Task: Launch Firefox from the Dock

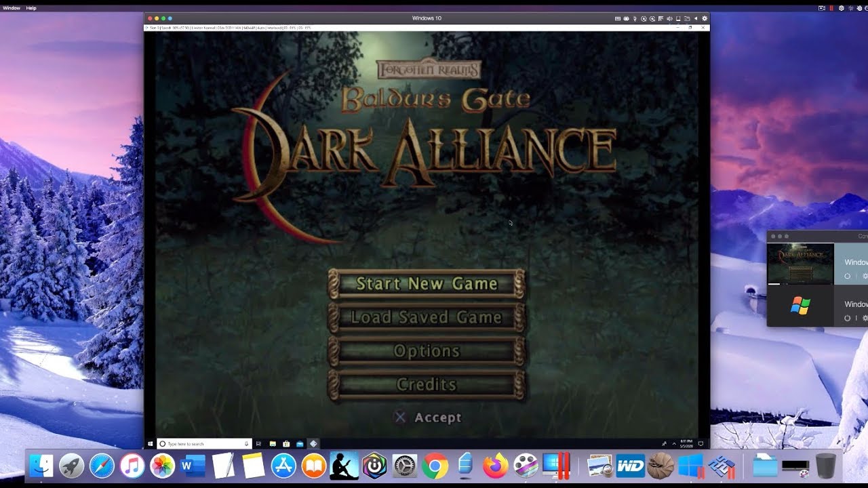Action: [x=495, y=466]
